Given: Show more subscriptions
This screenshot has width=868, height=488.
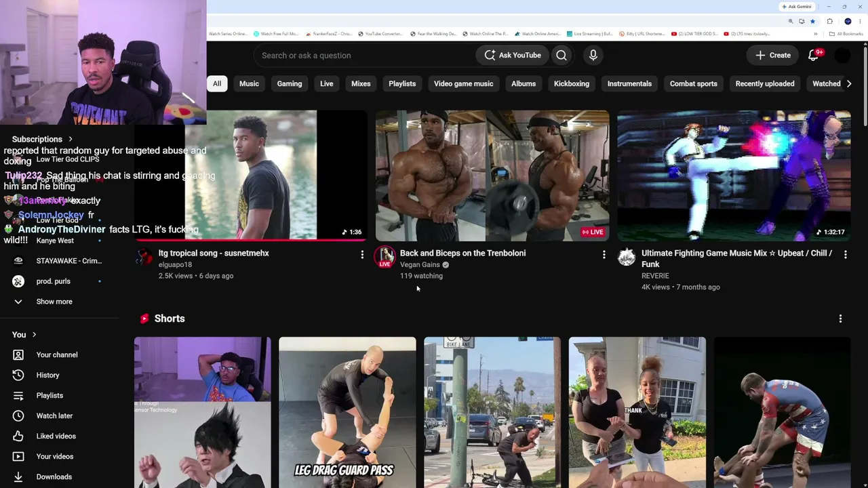Looking at the screenshot, I should coord(54,302).
